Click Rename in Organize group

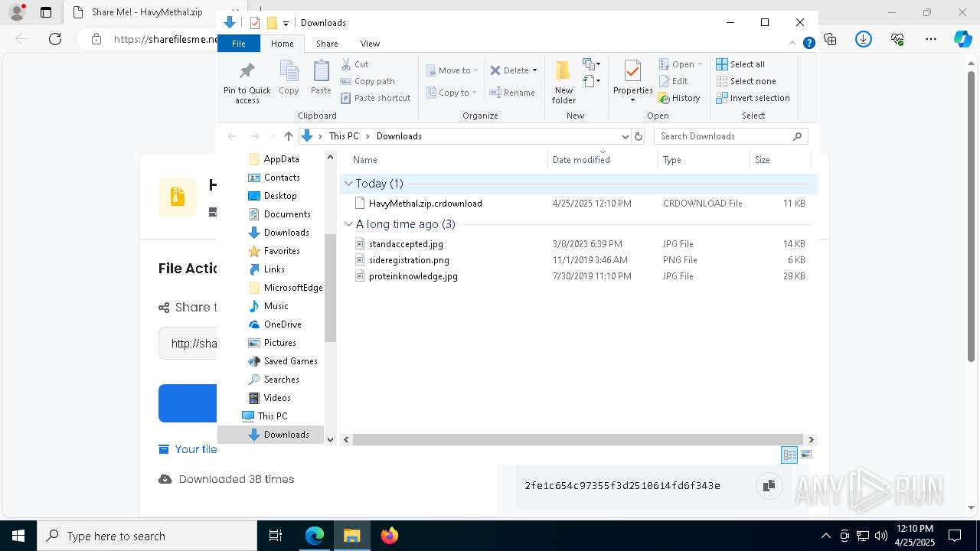(512, 93)
